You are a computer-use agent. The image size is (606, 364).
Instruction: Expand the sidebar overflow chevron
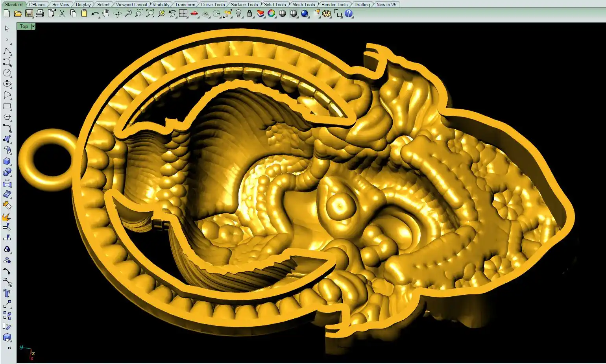click(9, 348)
